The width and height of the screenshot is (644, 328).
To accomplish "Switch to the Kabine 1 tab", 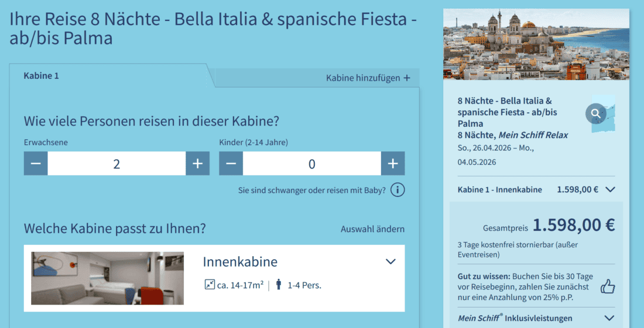I will [x=42, y=75].
